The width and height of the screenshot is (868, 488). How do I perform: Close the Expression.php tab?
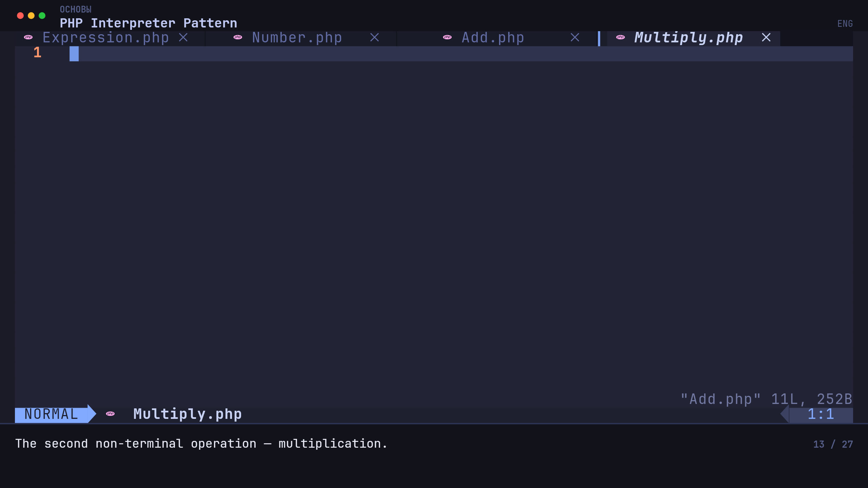coord(183,37)
